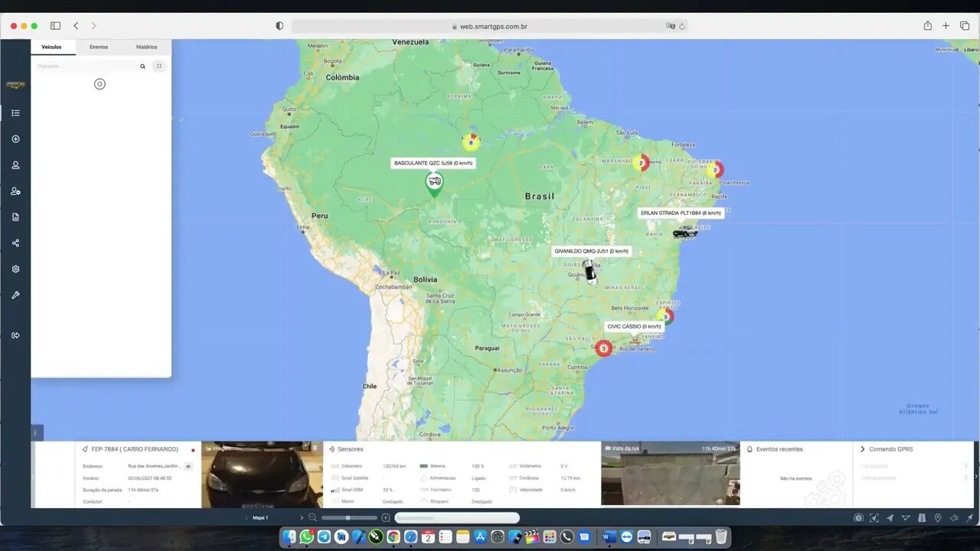The width and height of the screenshot is (980, 551).
Task: Open the user settings sidebar icon
Action: tap(15, 191)
